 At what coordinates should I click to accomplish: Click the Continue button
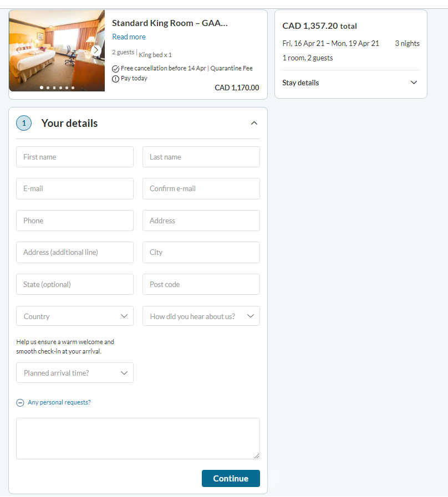231,478
